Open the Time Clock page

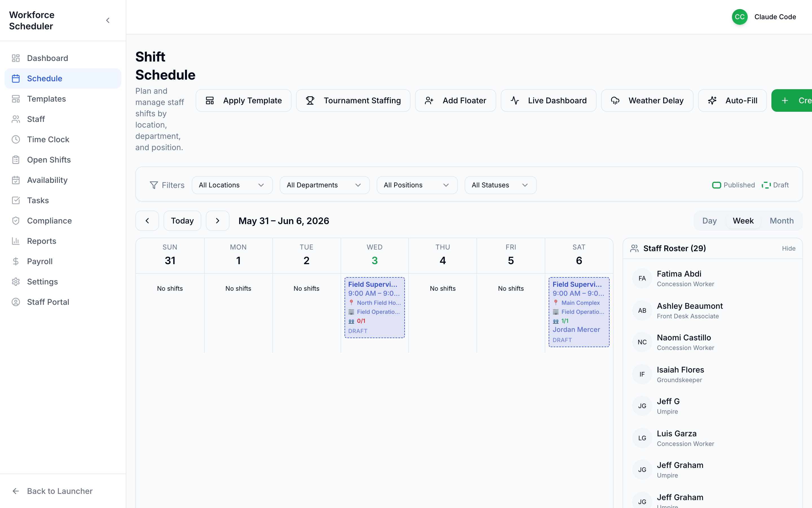[63, 139]
